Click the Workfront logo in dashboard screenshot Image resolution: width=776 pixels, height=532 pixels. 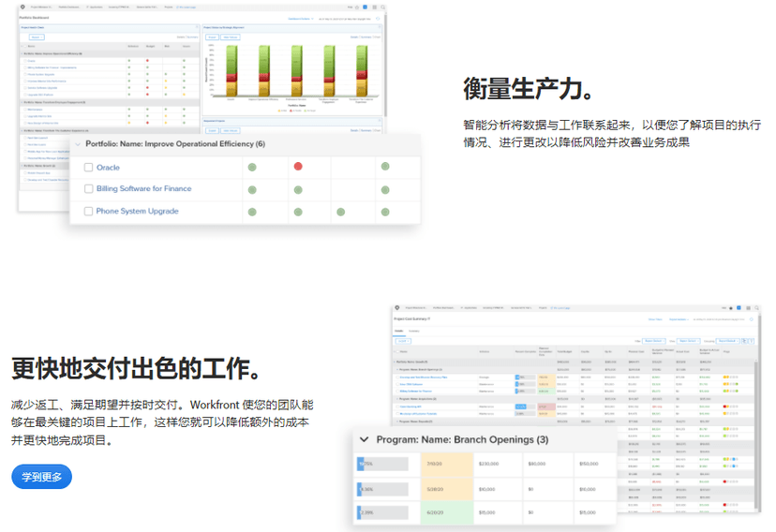[x=22, y=7]
